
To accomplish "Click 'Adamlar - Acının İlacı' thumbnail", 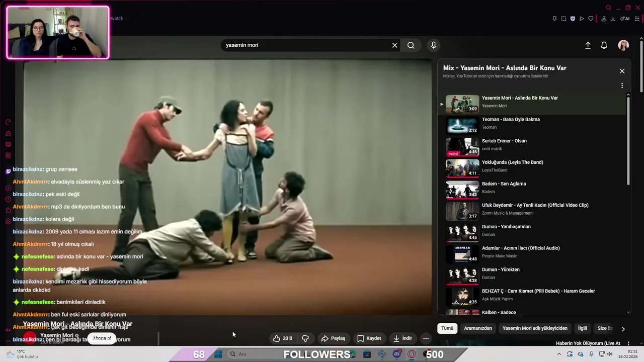I will click(x=462, y=254).
